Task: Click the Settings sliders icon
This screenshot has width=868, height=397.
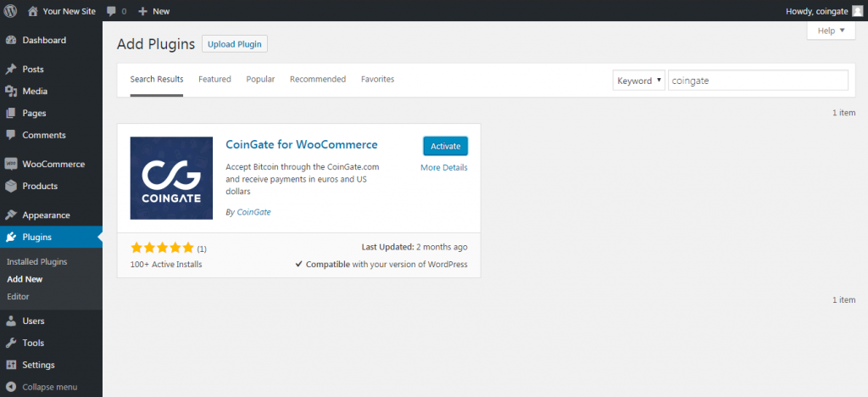Action: [x=10, y=366]
